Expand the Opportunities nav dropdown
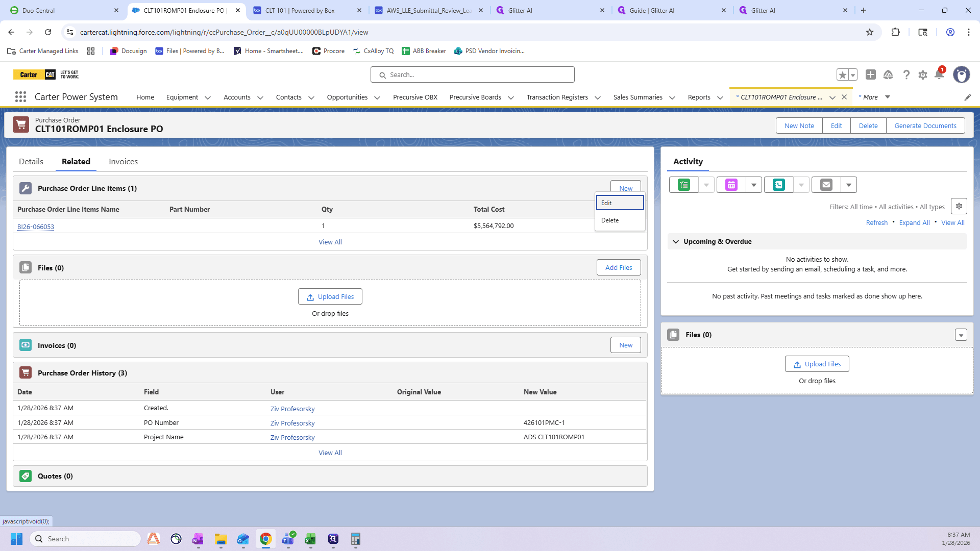980x551 pixels. pyautogui.click(x=377, y=97)
